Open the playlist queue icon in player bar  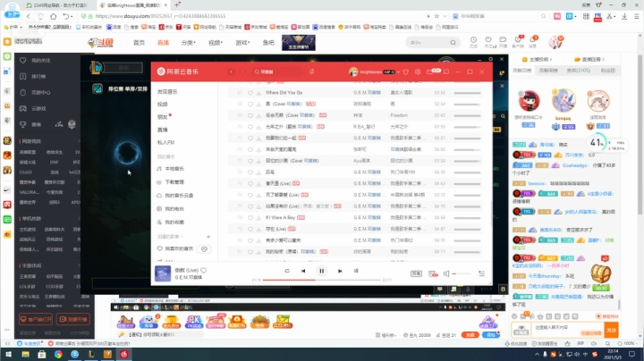tap(482, 273)
